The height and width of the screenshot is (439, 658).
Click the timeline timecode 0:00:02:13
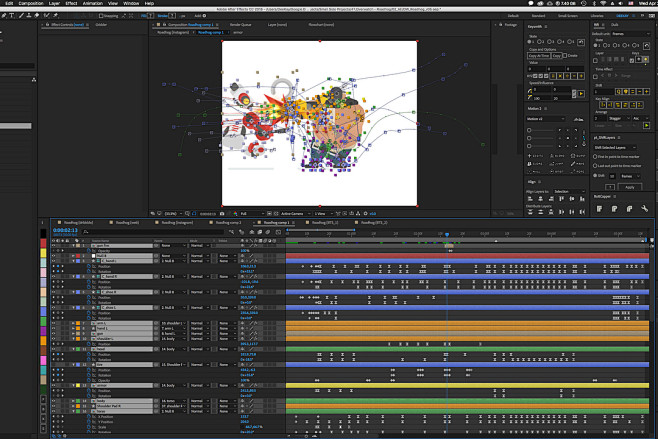[66, 231]
